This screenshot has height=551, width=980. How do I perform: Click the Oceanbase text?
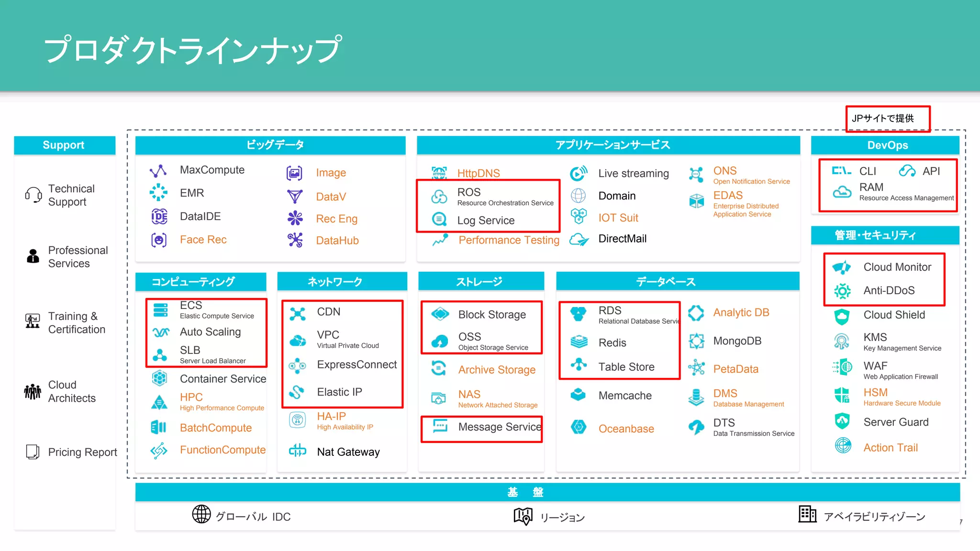[626, 429]
